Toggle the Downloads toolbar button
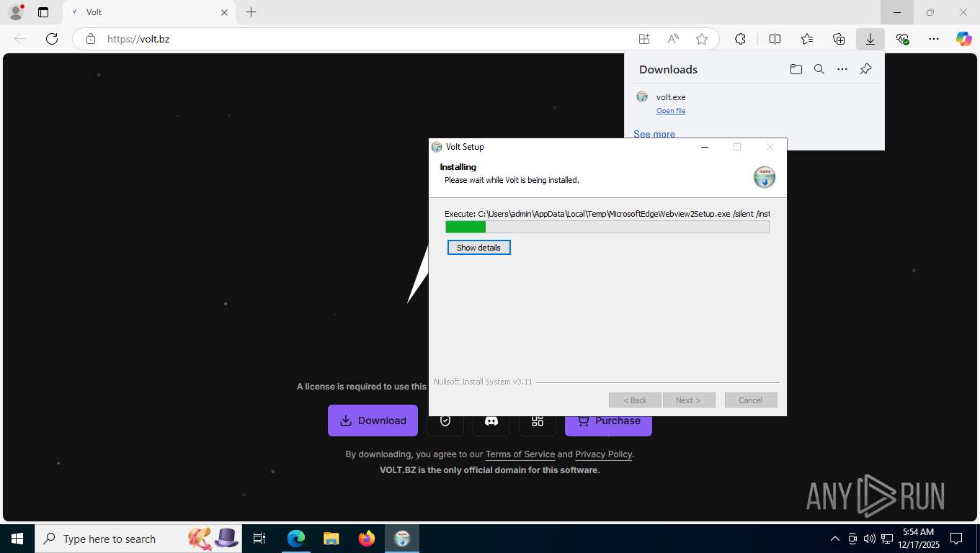Screen dimensions: 980x553 pyautogui.click(x=870, y=39)
